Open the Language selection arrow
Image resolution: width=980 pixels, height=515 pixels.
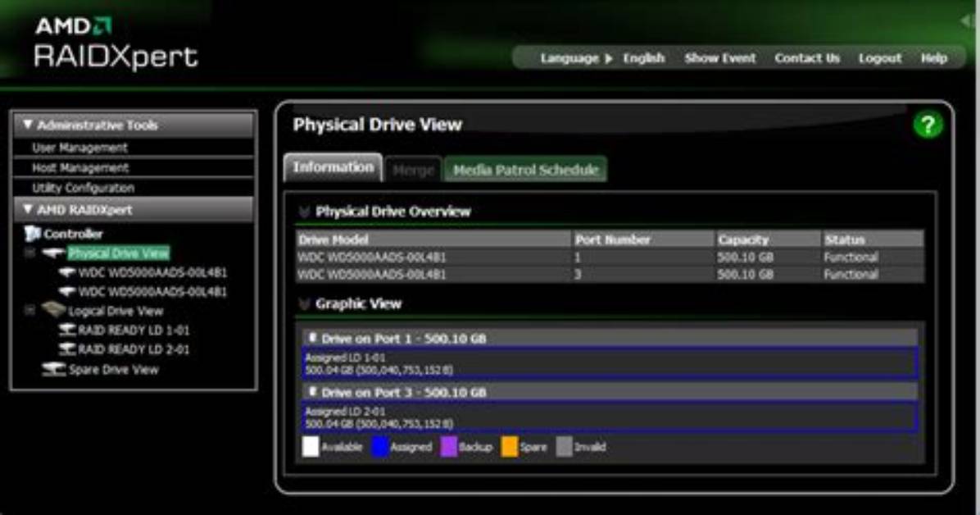coord(609,59)
